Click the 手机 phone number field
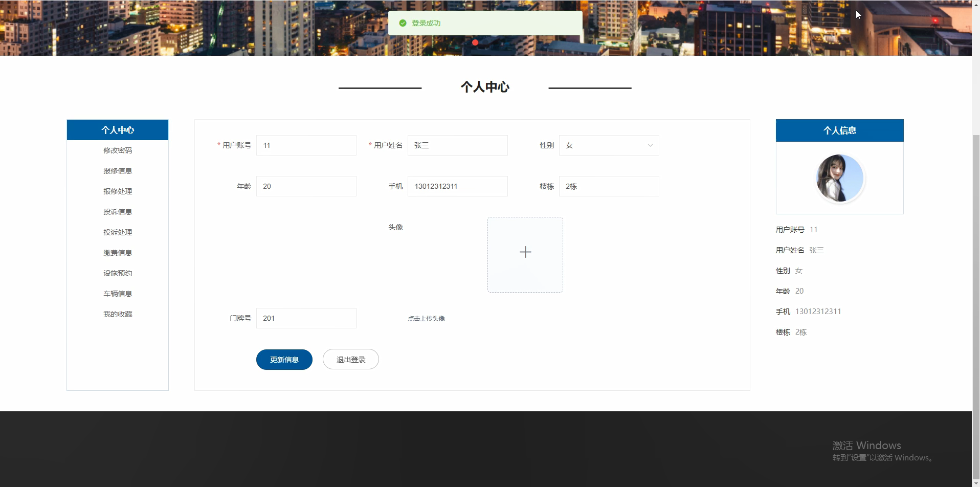 click(x=457, y=186)
